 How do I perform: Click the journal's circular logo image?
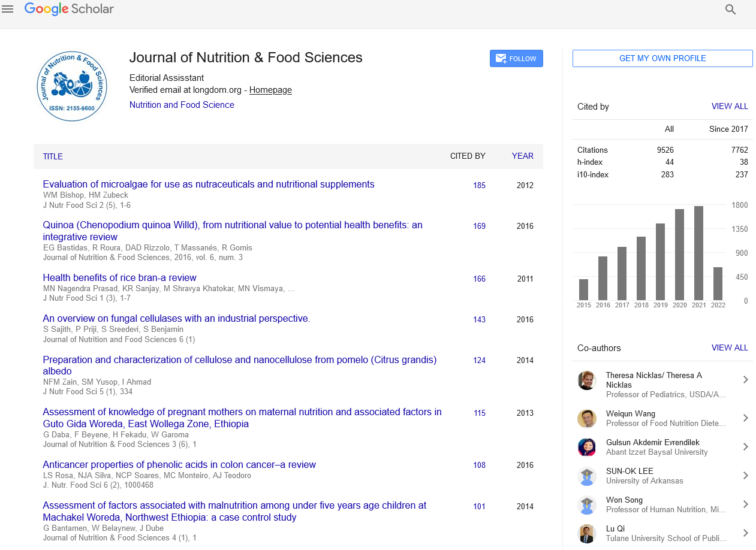pyautogui.click(x=72, y=86)
